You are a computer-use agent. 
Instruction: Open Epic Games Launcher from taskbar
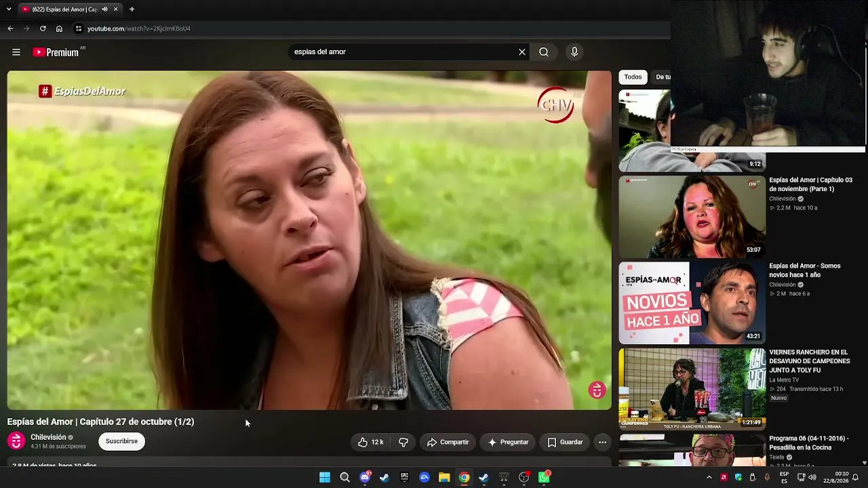(x=404, y=478)
